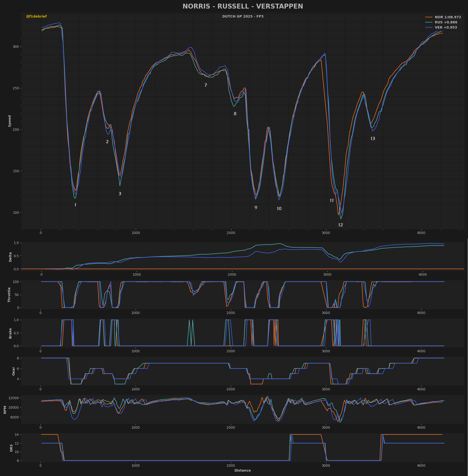
Task: Click the @f1debrief watermark text
Action: pos(36,17)
